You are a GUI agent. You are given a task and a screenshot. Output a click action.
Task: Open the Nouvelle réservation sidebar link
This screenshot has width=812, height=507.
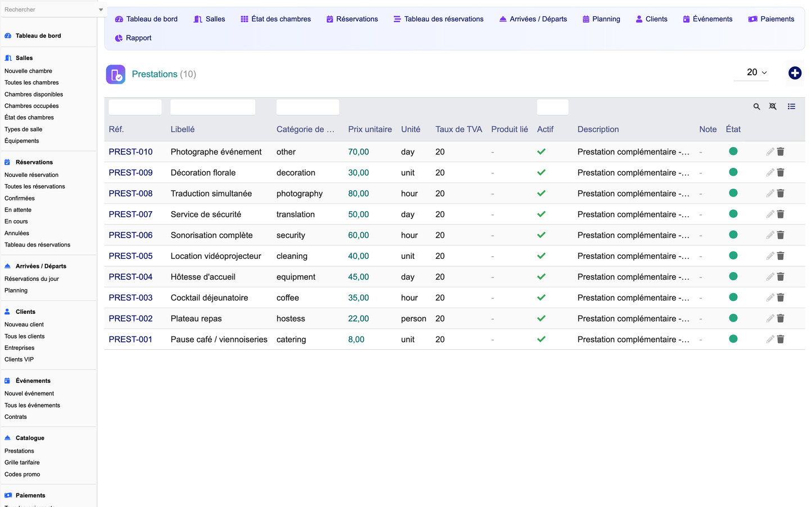coord(31,175)
